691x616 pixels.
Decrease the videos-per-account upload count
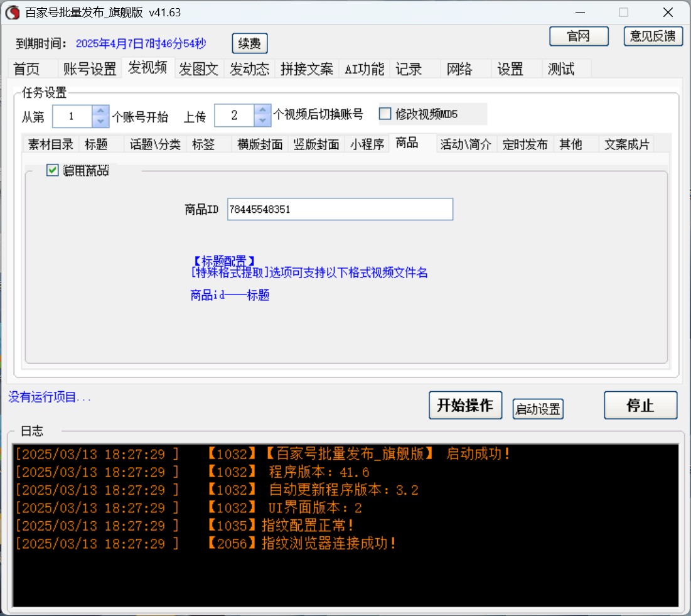click(x=262, y=121)
